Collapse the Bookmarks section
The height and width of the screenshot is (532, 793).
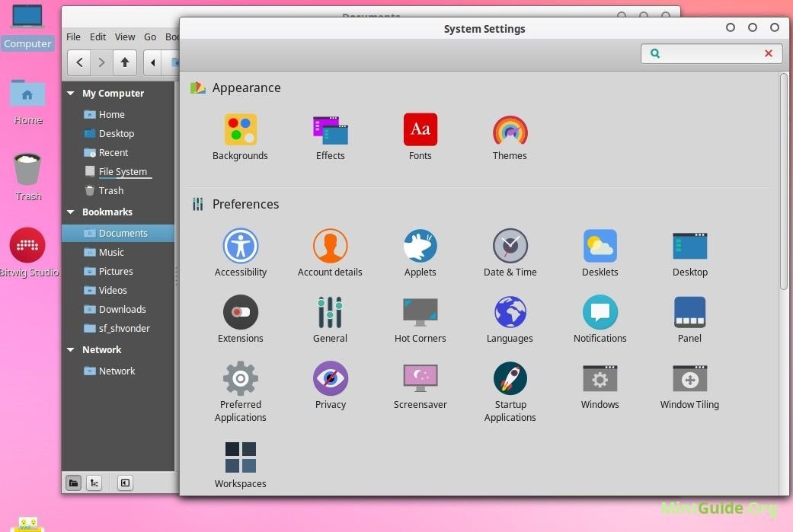coord(70,212)
